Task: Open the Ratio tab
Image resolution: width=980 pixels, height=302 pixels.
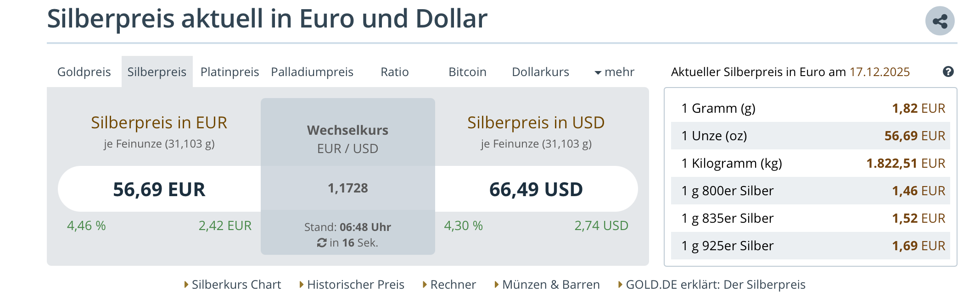Action: [x=395, y=72]
